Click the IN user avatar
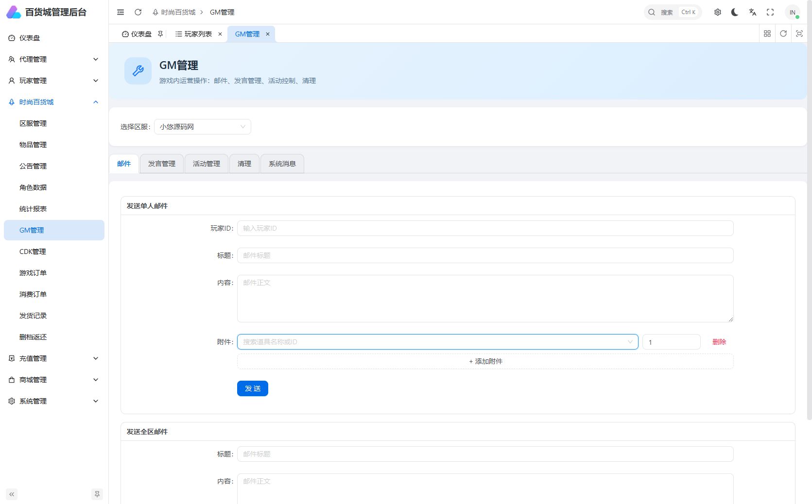Viewport: 812px width, 504px height. 793,12
